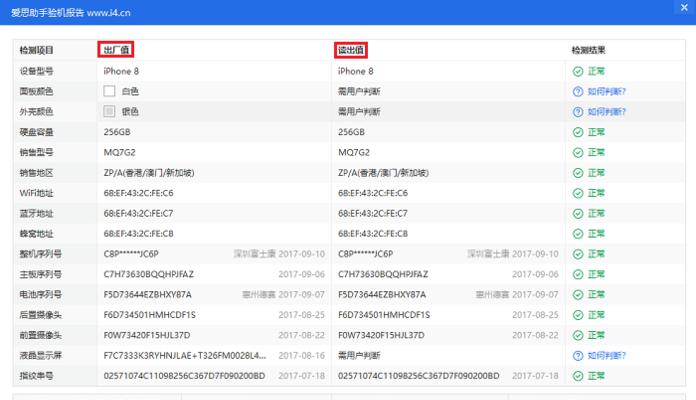Select read battery serial F5D73644EZBHXY87A
Screen dimensions: 696x400
(x=382, y=294)
